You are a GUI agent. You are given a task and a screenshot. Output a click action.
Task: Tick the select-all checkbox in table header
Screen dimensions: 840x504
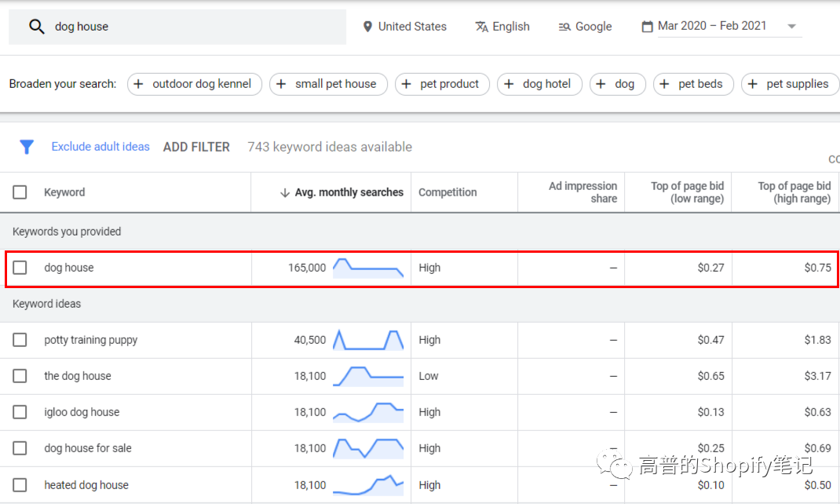click(20, 192)
